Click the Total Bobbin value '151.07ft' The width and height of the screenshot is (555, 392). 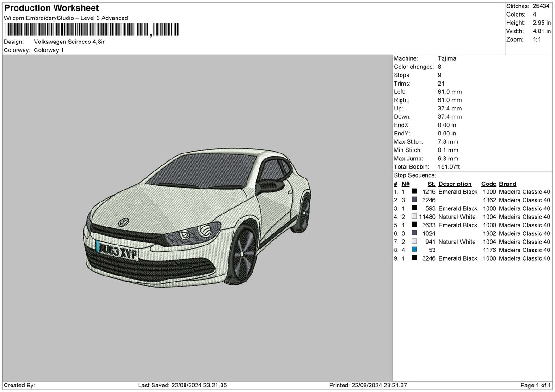click(449, 167)
